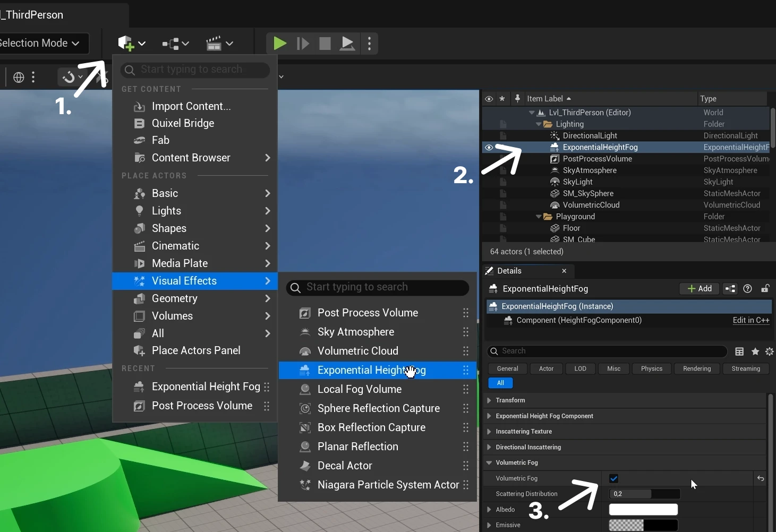Click the Details help question mark icon

pos(748,289)
